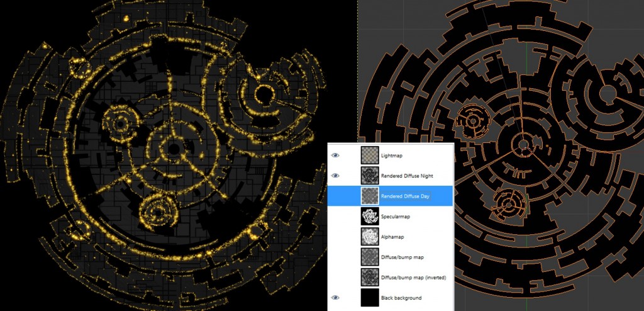This screenshot has width=644, height=311.
Task: Click the Alphamap layer thumbnail
Action: (x=370, y=237)
